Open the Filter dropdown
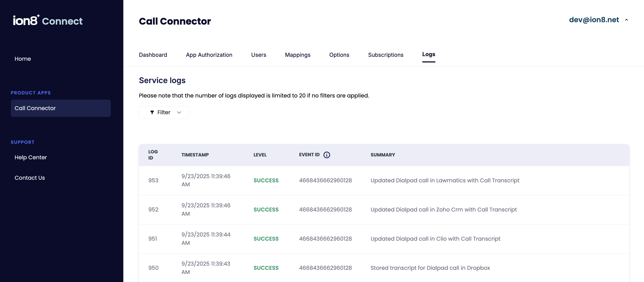The width and height of the screenshot is (644, 282). [x=164, y=112]
